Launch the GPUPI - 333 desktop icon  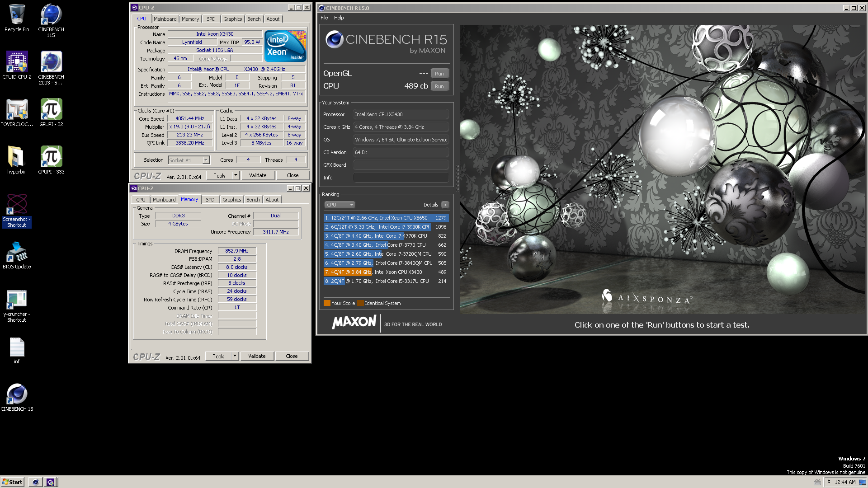(x=51, y=160)
